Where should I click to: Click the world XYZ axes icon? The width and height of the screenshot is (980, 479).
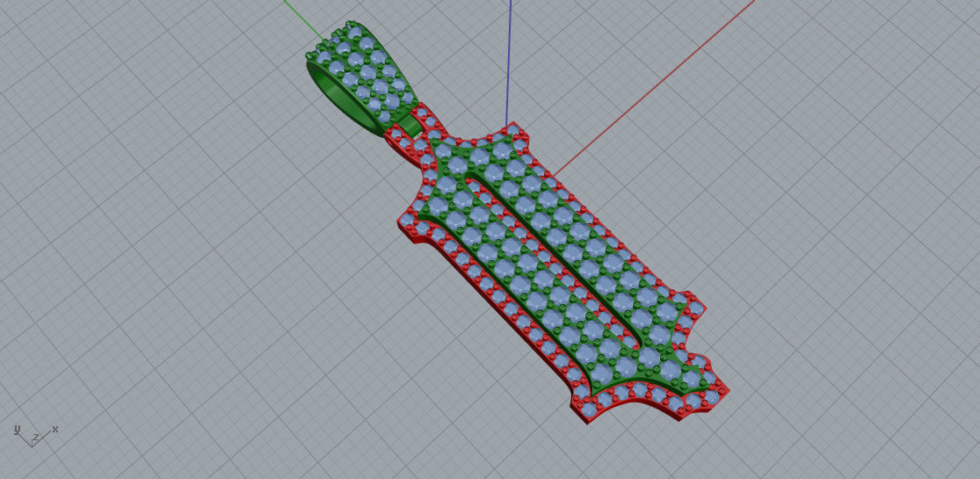click(36, 436)
